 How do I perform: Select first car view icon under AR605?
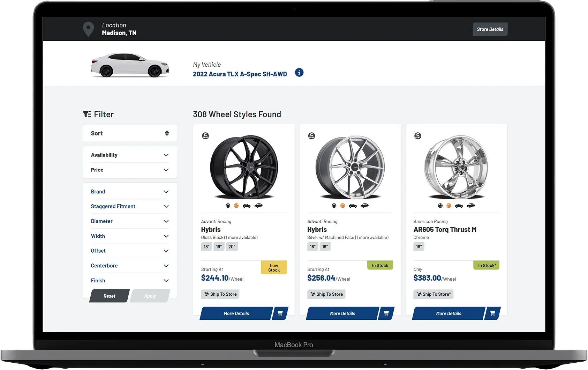pyautogui.click(x=459, y=206)
